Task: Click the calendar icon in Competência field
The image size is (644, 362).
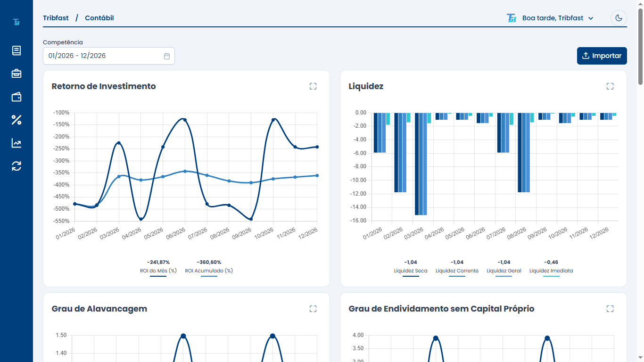Action: (167, 56)
